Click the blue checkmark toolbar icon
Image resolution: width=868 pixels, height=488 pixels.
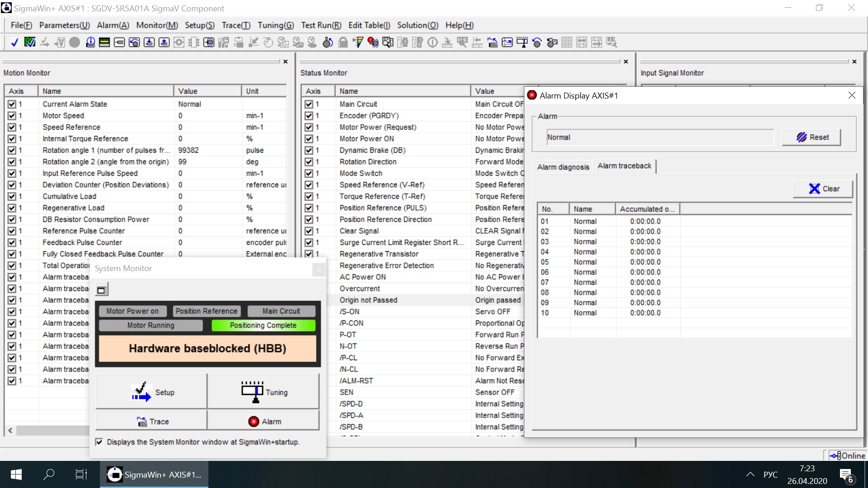point(14,42)
